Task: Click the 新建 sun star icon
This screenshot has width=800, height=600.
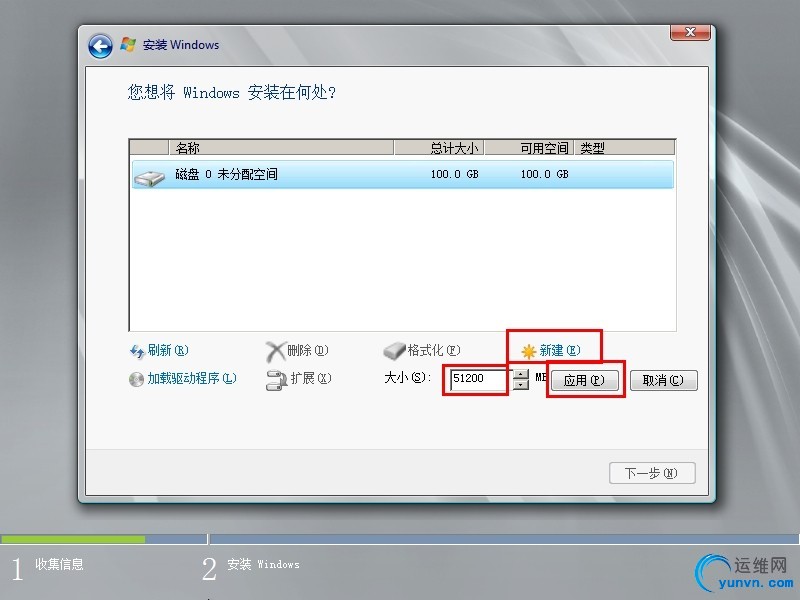Action: pyautogui.click(x=529, y=351)
